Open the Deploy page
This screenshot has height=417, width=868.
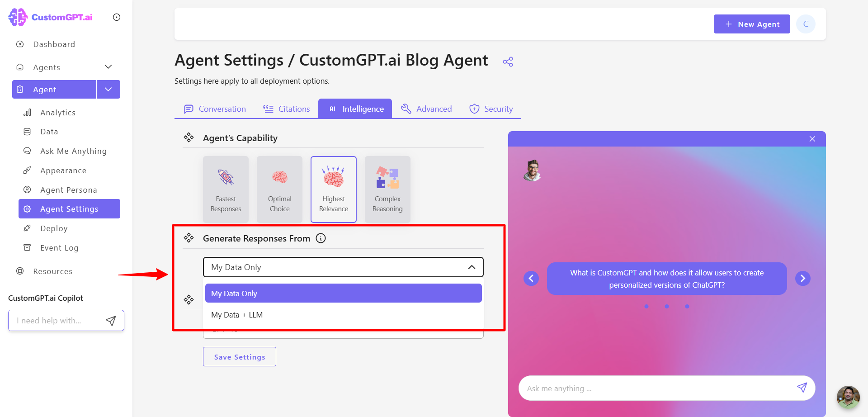54,228
